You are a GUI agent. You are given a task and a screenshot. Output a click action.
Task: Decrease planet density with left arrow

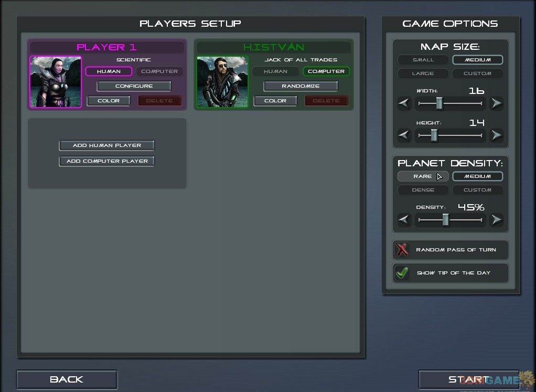404,220
